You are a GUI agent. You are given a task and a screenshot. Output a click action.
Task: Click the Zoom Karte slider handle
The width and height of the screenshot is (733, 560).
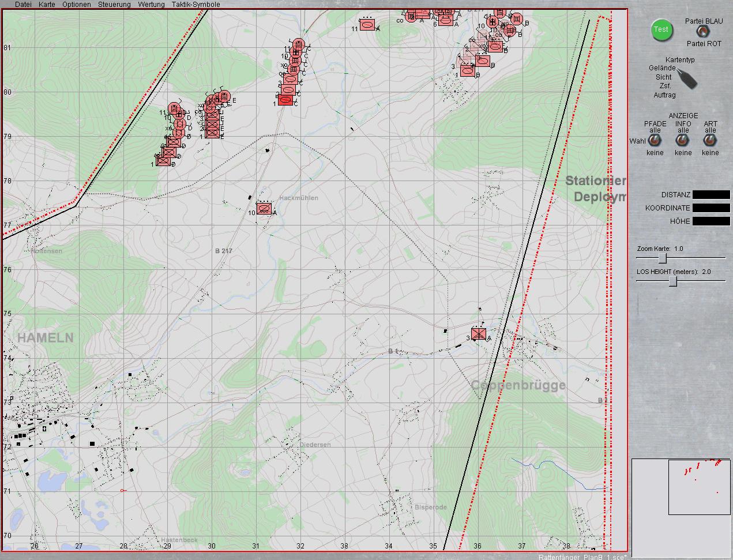(x=663, y=258)
